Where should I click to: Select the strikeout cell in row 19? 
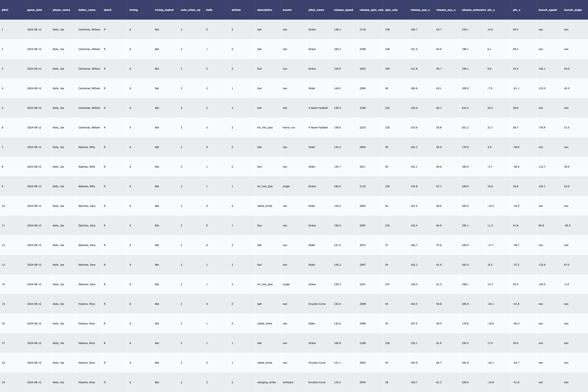click(x=288, y=382)
